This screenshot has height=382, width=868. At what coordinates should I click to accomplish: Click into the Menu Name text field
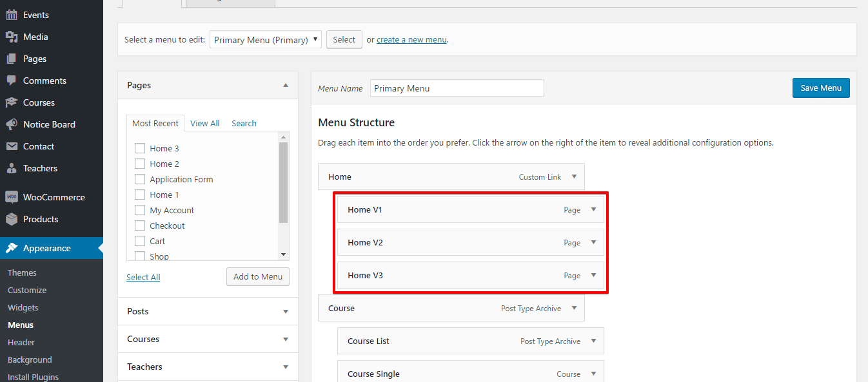(x=457, y=88)
